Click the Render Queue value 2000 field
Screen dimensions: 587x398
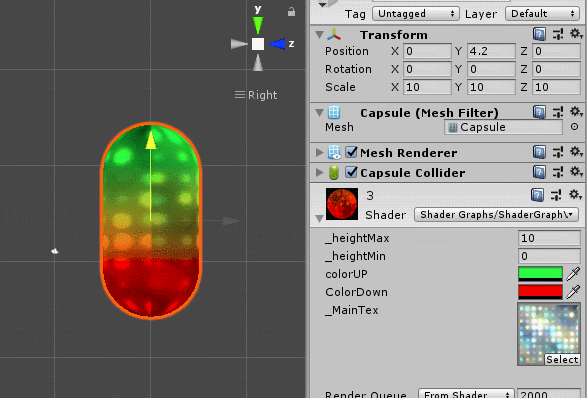coord(548,394)
